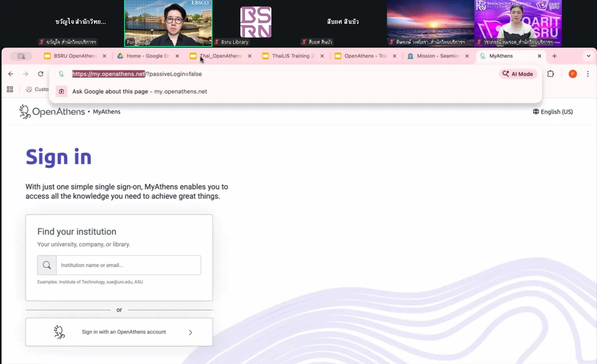Click the Google Lens icon in suggestion row
Image resolution: width=597 pixels, height=364 pixels.
[61, 91]
